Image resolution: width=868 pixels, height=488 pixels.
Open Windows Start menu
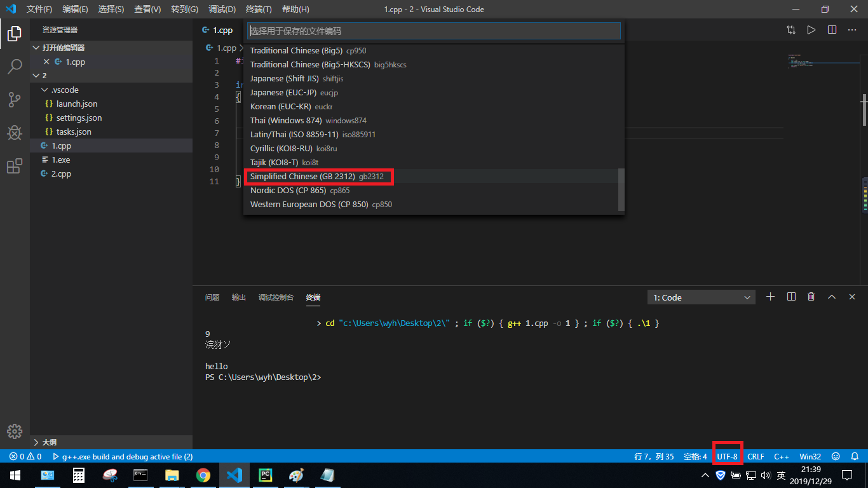(x=15, y=475)
